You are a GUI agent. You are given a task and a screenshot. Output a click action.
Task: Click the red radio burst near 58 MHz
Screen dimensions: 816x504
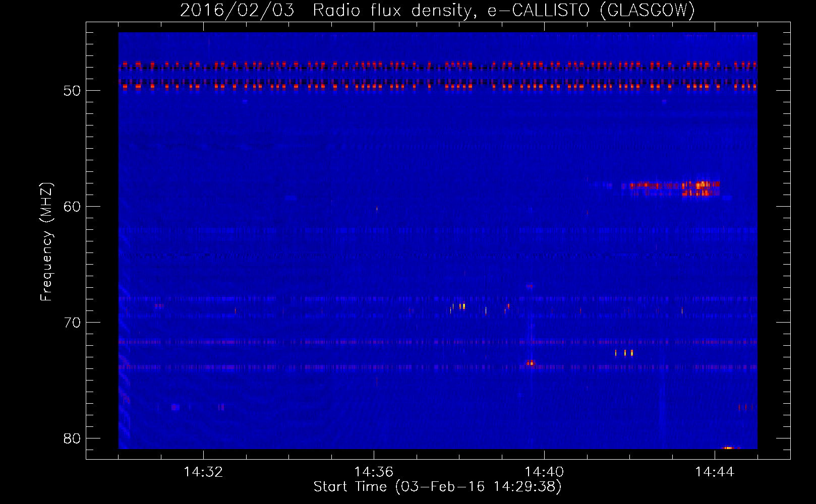pyautogui.click(x=675, y=188)
